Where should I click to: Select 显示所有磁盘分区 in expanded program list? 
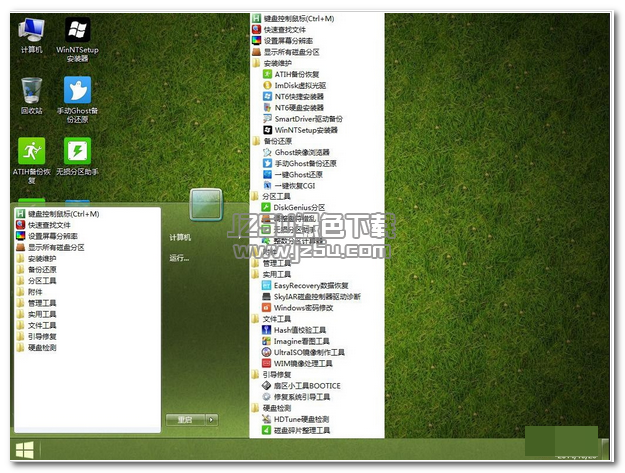pyautogui.click(x=286, y=52)
